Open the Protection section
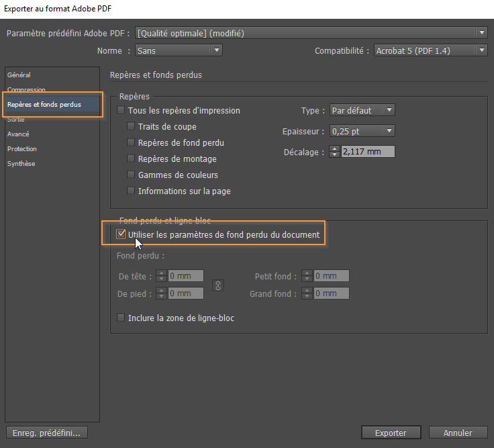The height and width of the screenshot is (448, 494). click(x=22, y=149)
